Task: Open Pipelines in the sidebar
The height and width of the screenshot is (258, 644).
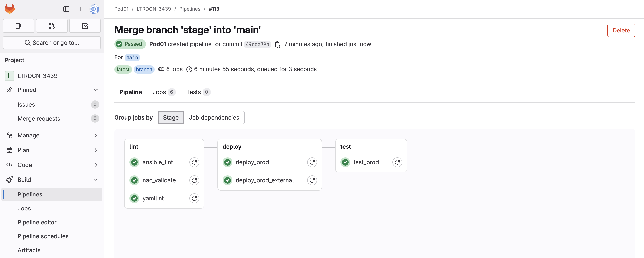Action: coord(52,194)
